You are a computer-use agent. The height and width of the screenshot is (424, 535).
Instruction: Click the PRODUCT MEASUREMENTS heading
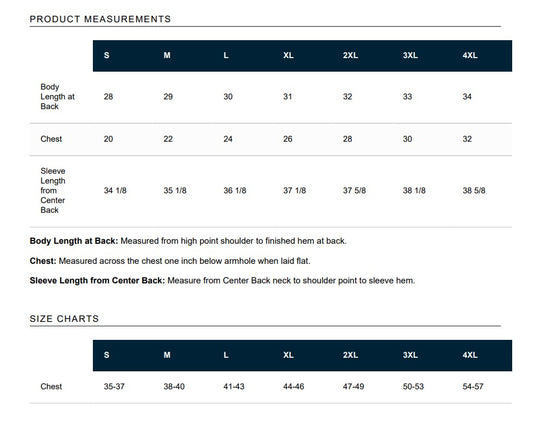pos(100,19)
